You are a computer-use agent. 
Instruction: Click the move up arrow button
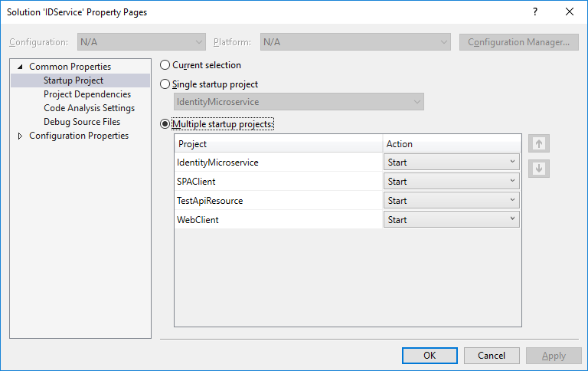tap(539, 143)
